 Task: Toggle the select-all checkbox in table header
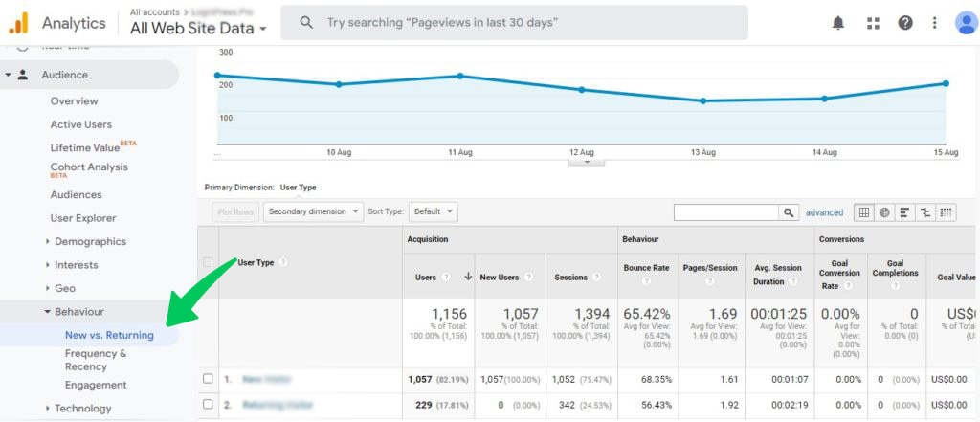(208, 262)
